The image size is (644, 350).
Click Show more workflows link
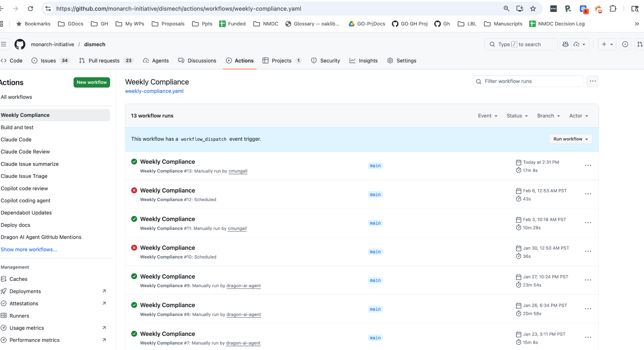click(x=29, y=249)
